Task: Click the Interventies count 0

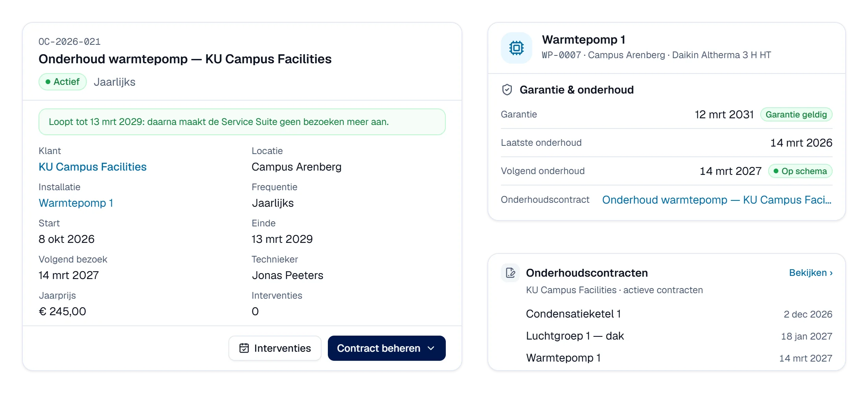Action: click(x=255, y=311)
